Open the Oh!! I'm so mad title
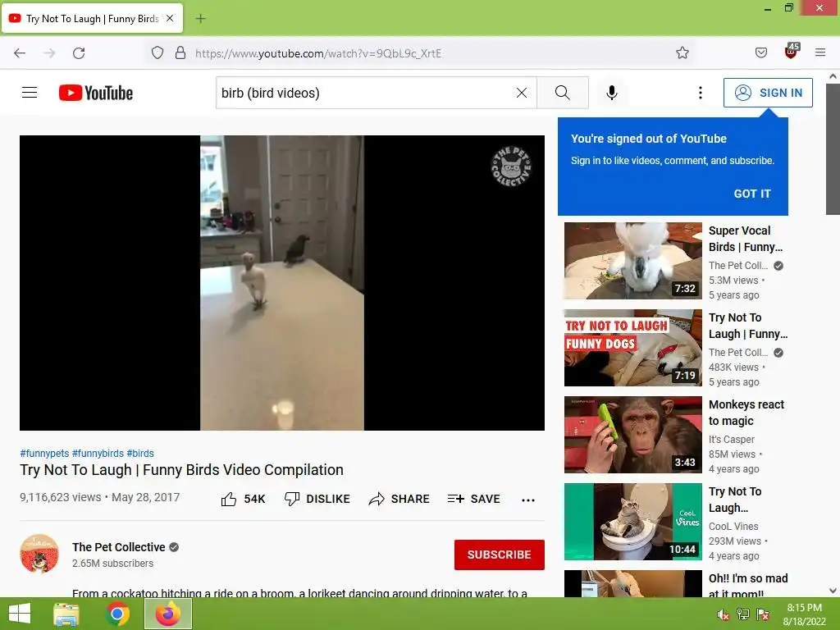The image size is (840, 630). click(x=748, y=586)
